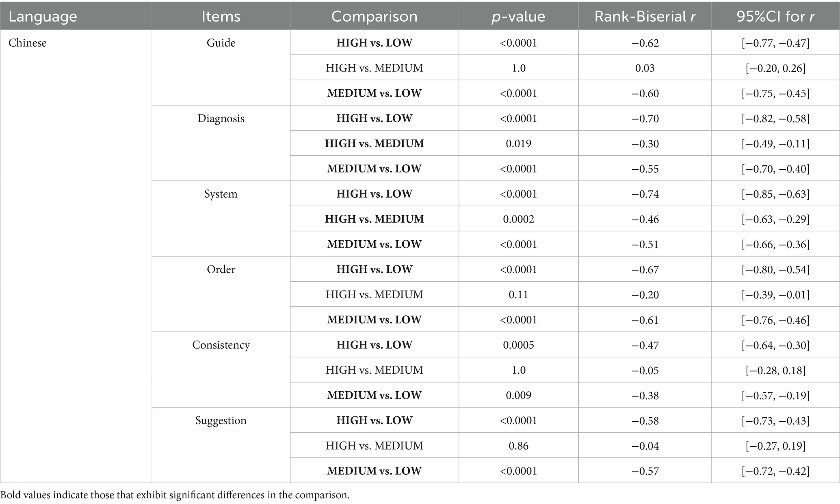
Task: Click the 95%CI for r header
Action: coord(775,17)
